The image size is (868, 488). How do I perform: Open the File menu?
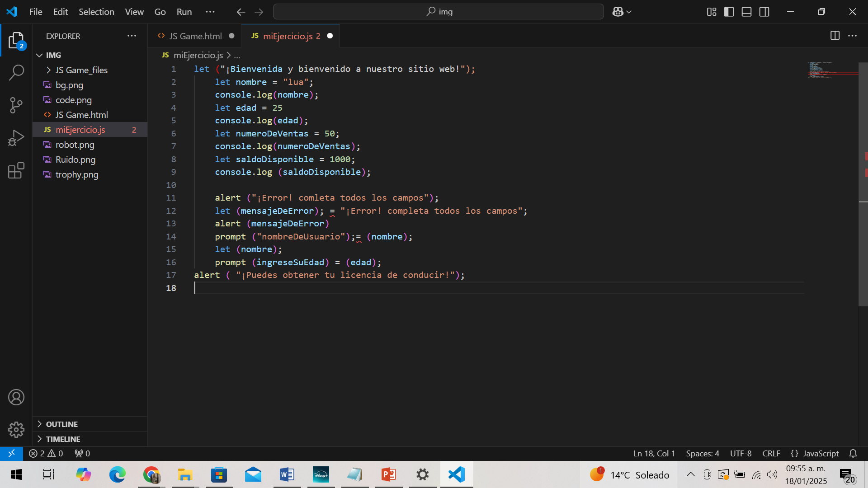point(36,12)
